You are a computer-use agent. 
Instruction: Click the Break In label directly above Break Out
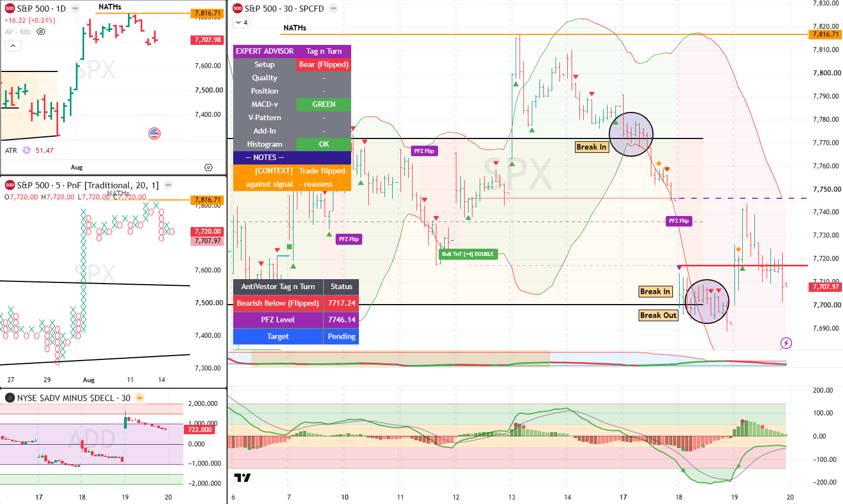click(655, 291)
